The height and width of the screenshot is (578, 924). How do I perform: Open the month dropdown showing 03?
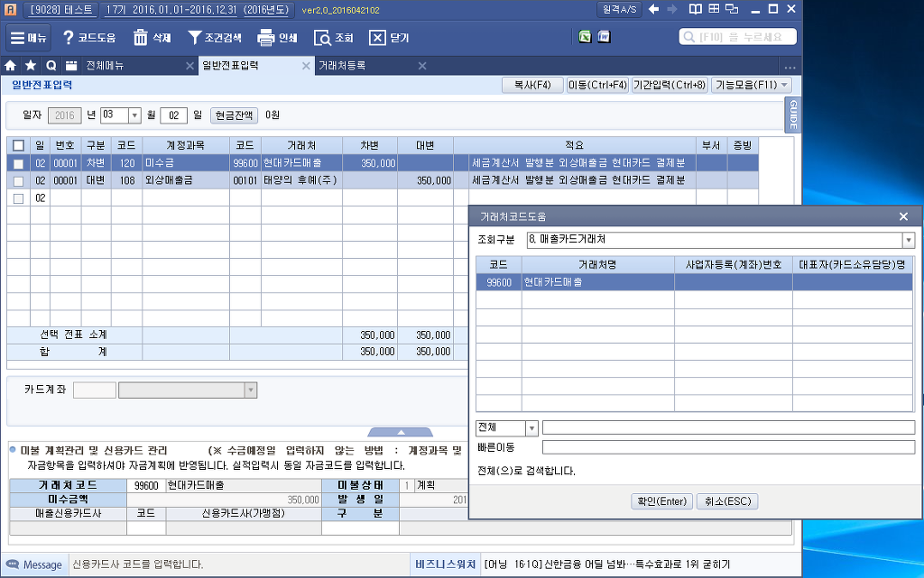coord(134,115)
